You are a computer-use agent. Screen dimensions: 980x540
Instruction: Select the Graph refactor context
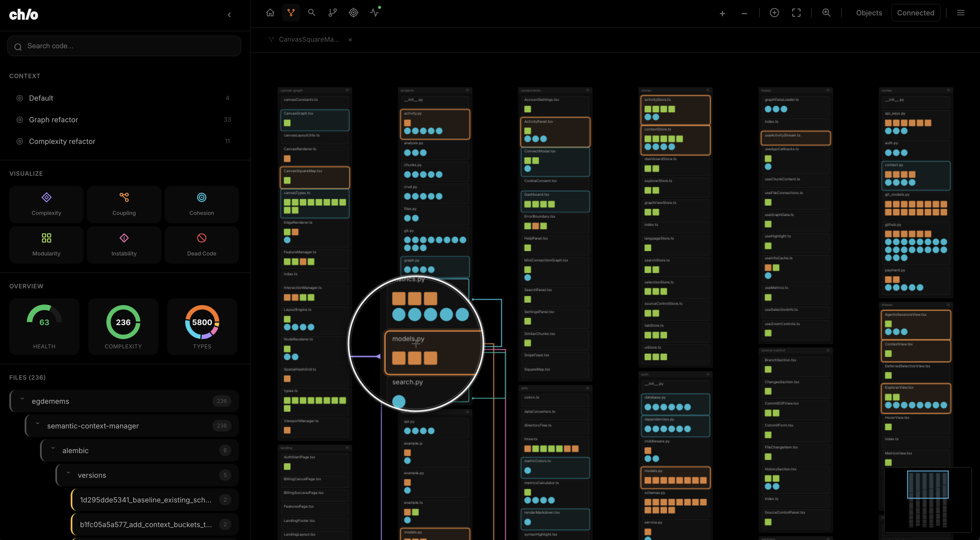53,120
